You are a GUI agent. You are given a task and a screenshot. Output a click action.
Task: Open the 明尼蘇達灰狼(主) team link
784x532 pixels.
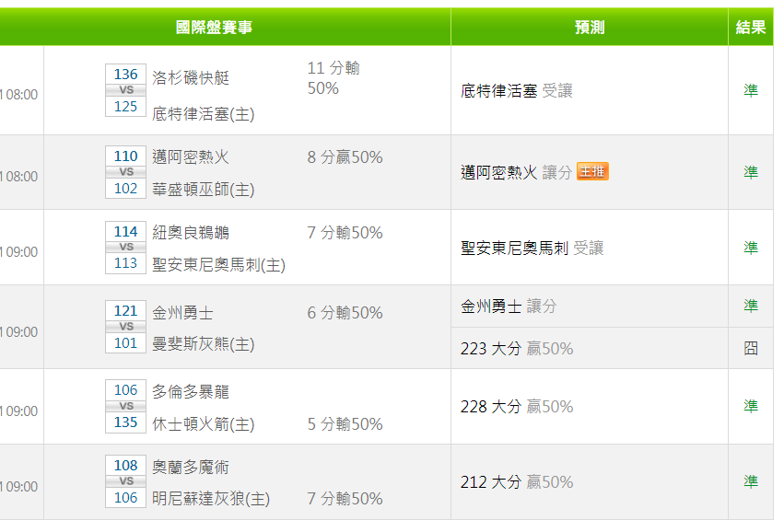pos(211,499)
